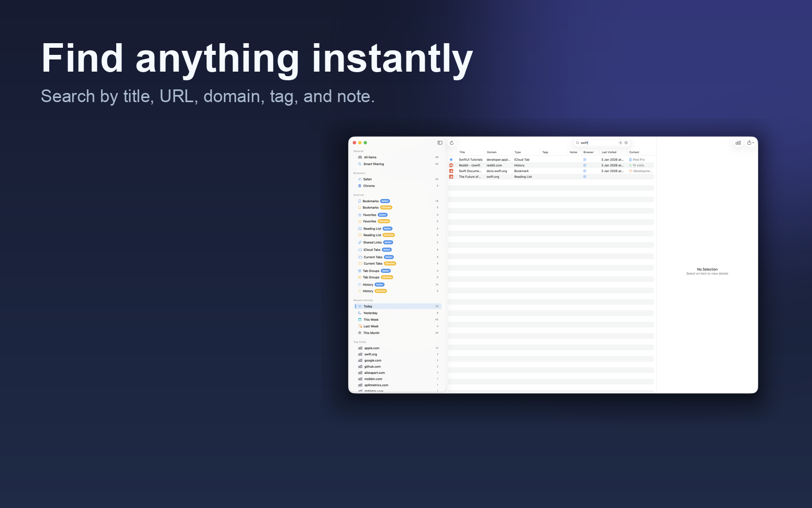Click the Share icon in the toolbar
This screenshot has height=508, width=812.
point(748,143)
